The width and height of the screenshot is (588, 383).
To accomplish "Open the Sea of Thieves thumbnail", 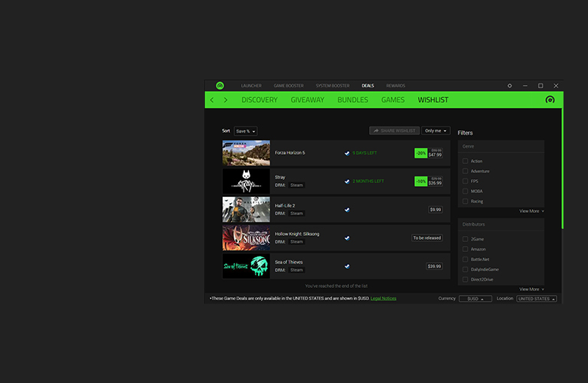I will 246,266.
